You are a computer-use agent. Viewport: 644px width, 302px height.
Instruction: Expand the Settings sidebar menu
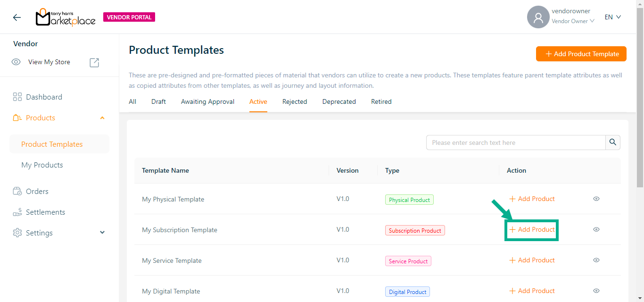pos(102,233)
